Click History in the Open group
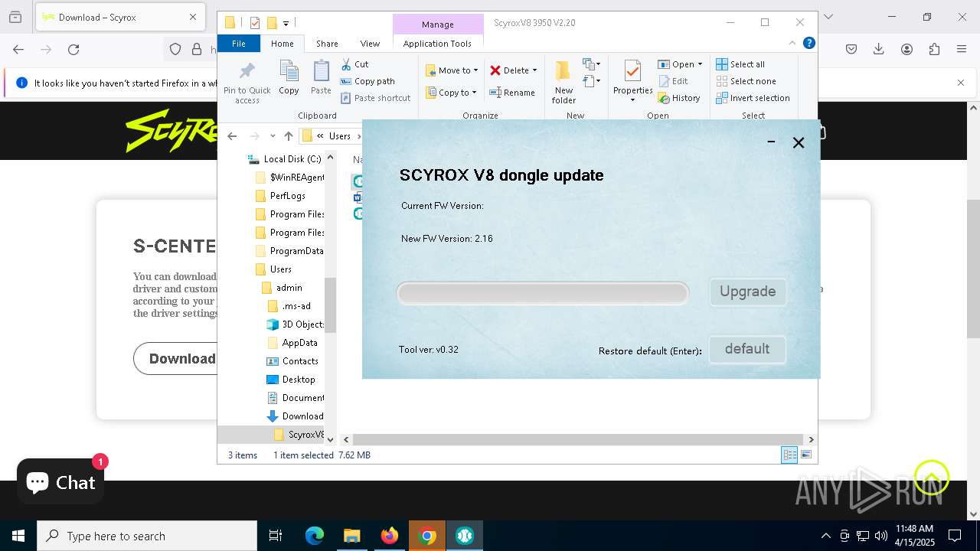980x551 pixels. pyautogui.click(x=679, y=98)
